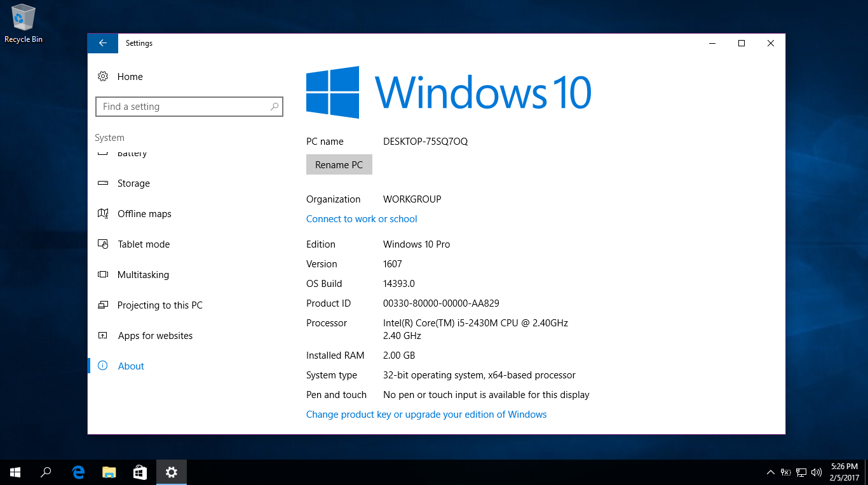868x485 pixels.
Task: Click WORKGROUP organization value
Action: click(412, 199)
